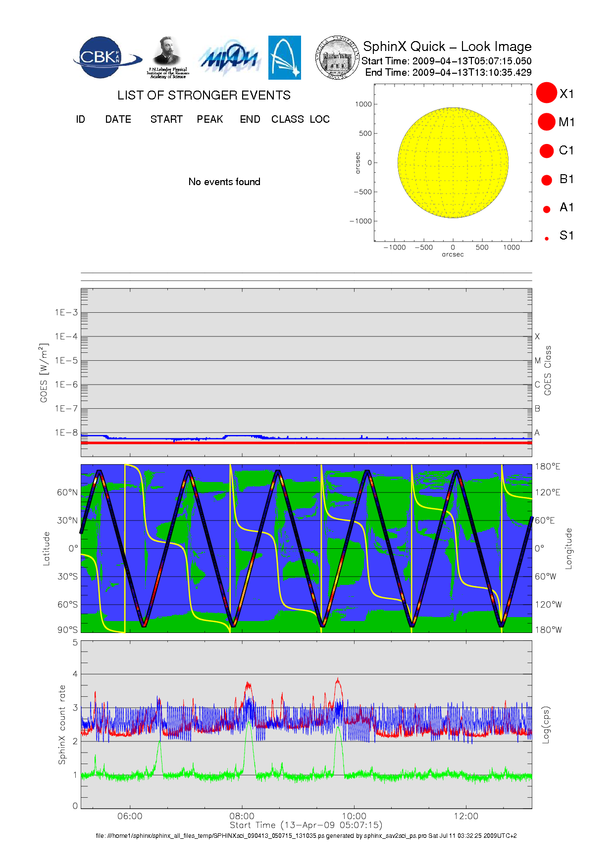The image size is (614, 868).
Task: Click the M1 red legend circle
Action: click(x=547, y=122)
